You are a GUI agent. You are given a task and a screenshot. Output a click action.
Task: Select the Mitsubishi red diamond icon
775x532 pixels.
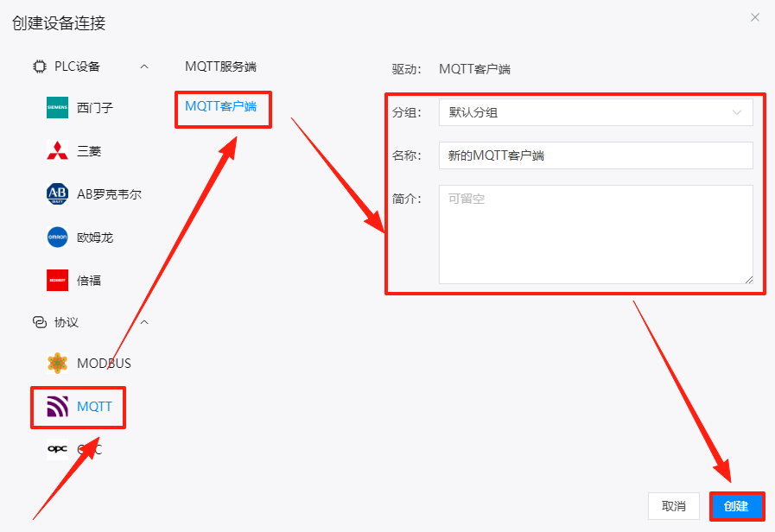point(57,151)
